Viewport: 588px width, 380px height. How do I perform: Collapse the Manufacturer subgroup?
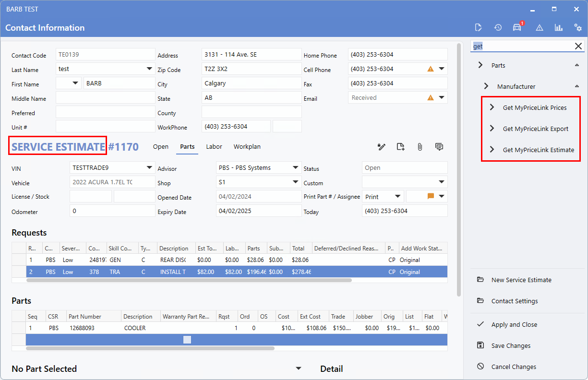[576, 86]
